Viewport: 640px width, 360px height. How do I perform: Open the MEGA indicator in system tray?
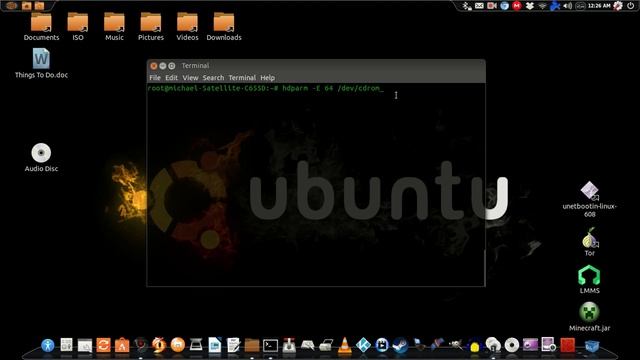coord(517,6)
